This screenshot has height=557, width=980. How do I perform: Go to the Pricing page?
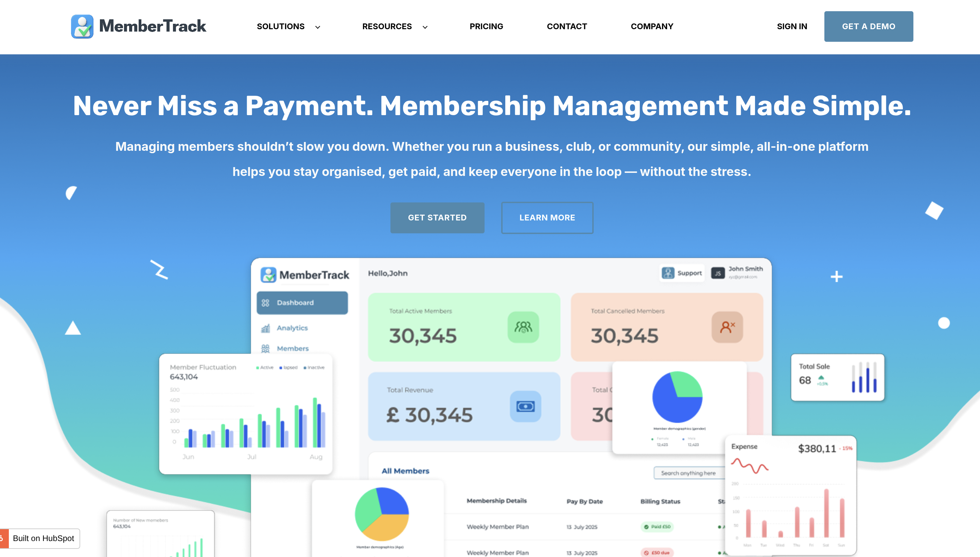pos(486,26)
